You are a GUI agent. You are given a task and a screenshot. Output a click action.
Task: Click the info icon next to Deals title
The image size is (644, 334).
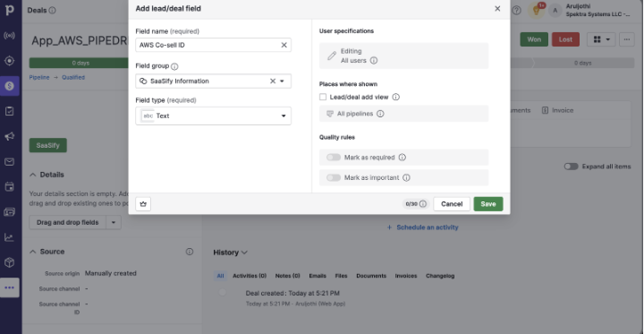point(52,10)
